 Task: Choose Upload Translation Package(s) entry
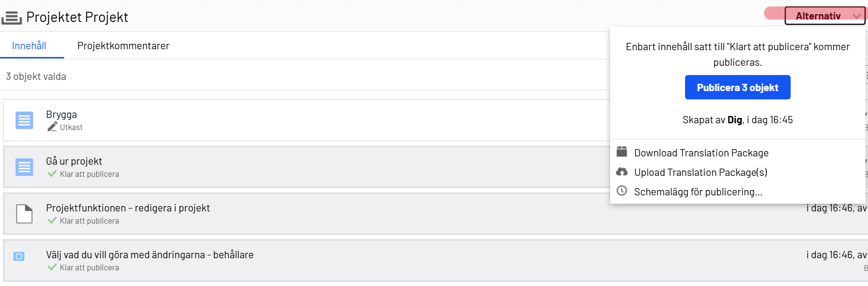coord(701,172)
